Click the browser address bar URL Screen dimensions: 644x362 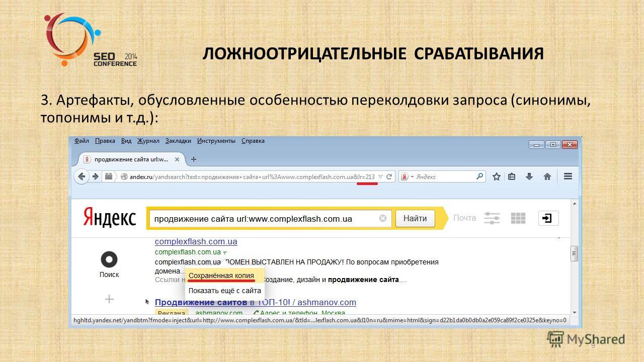[x=252, y=176]
